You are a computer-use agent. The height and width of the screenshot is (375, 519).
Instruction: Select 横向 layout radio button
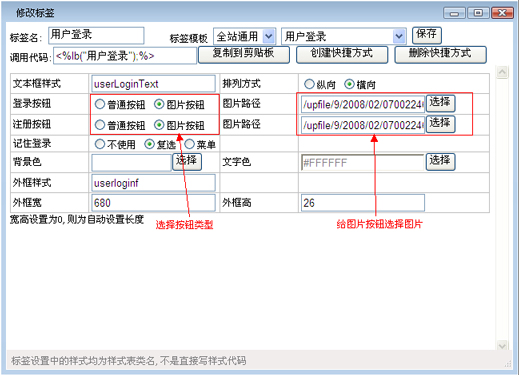pyautogui.click(x=349, y=84)
